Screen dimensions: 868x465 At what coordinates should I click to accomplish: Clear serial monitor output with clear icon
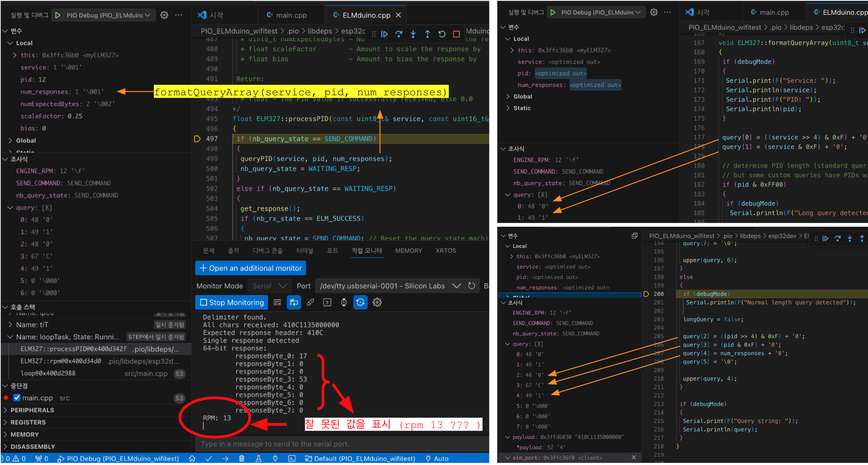(277, 302)
